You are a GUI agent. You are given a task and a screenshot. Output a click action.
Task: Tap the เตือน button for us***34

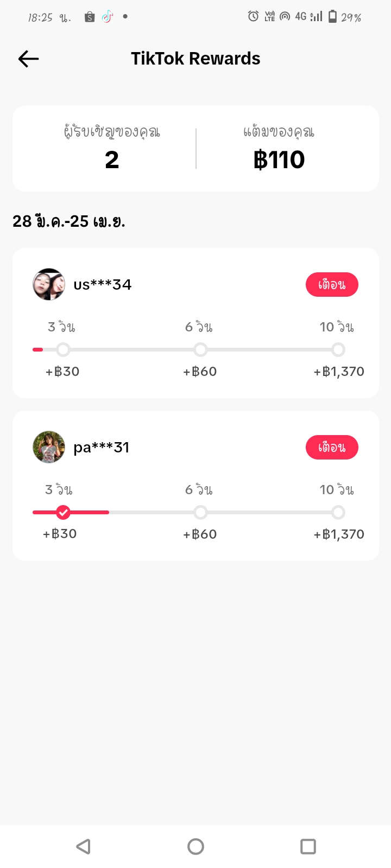coord(332,284)
